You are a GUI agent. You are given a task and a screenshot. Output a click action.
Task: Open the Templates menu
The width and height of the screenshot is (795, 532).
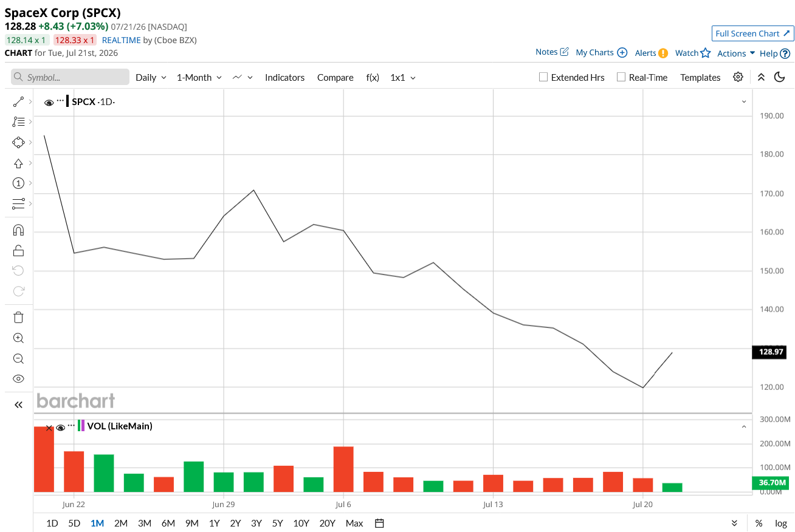pos(700,77)
